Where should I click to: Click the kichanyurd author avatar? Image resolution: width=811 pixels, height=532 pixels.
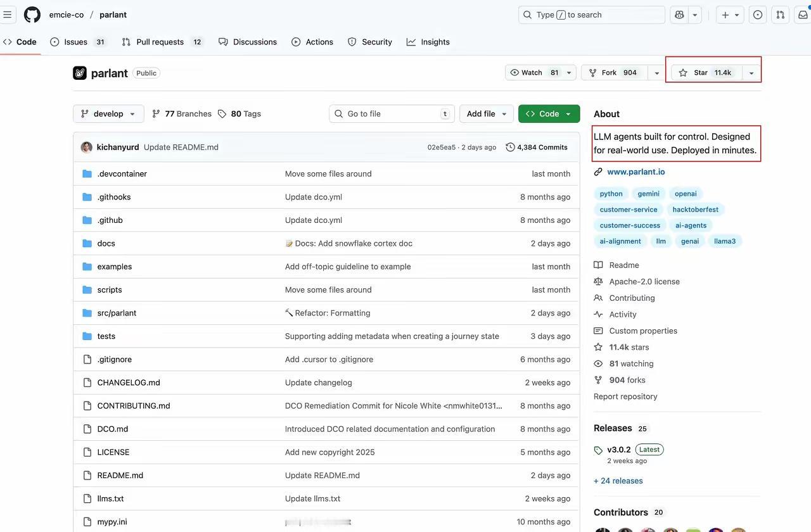click(87, 147)
